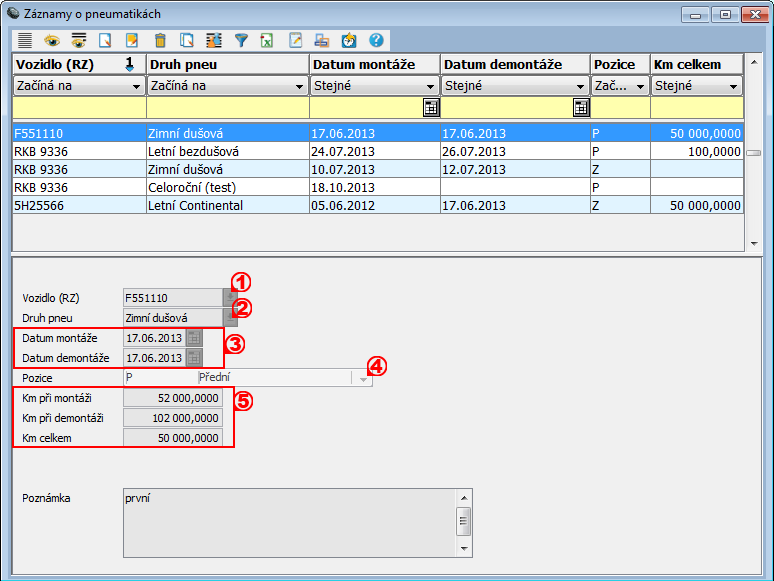Expand the Druh pneu filter condition dropdown
Screen dimensions: 774x581
(299, 87)
